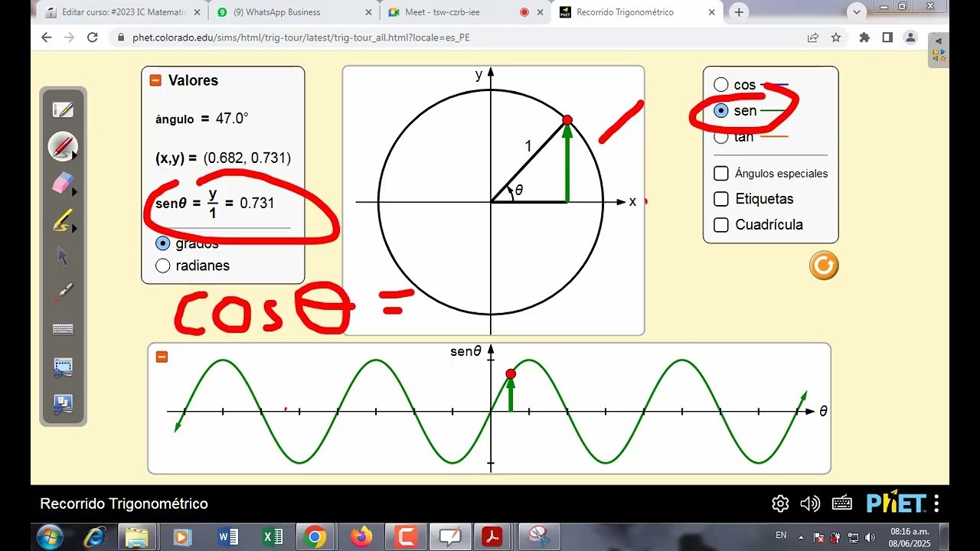Expand highlighter options arrow
980x551 pixels.
pyautogui.click(x=75, y=228)
